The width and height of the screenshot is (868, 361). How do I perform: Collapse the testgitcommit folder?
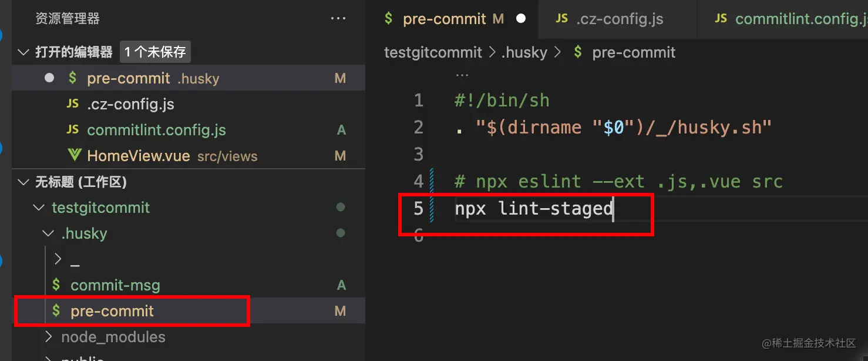click(39, 208)
